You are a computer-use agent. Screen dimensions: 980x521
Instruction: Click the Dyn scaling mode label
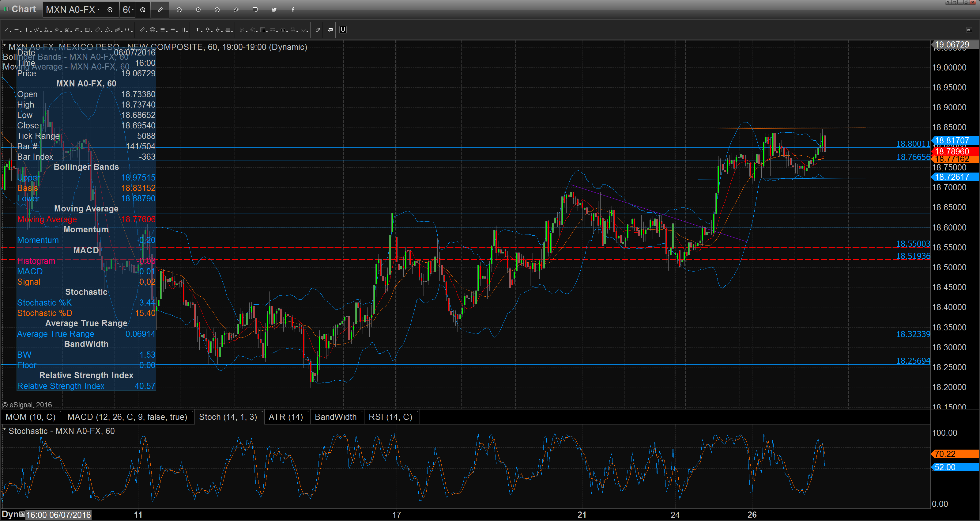[10, 515]
